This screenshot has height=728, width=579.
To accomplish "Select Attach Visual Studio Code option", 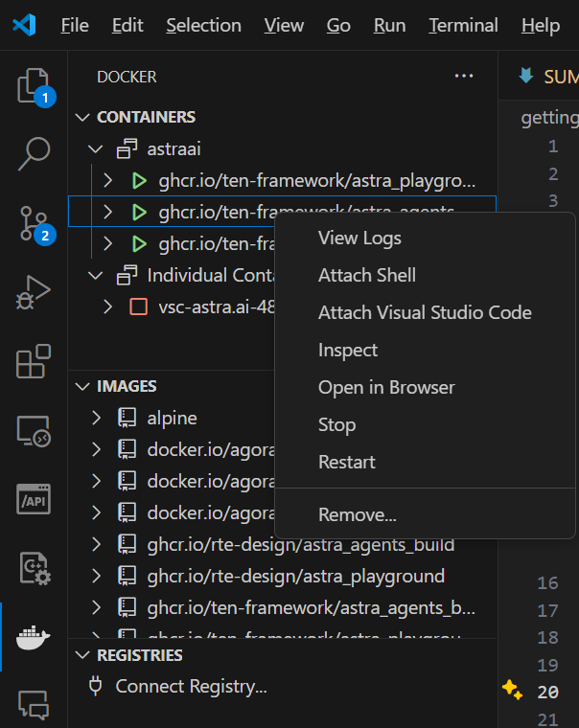I will point(425,312).
